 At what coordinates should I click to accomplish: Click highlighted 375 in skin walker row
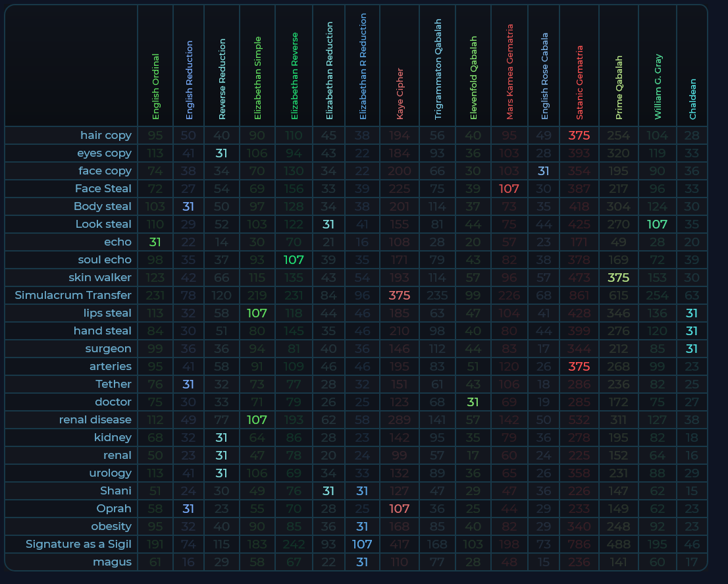tap(619, 277)
